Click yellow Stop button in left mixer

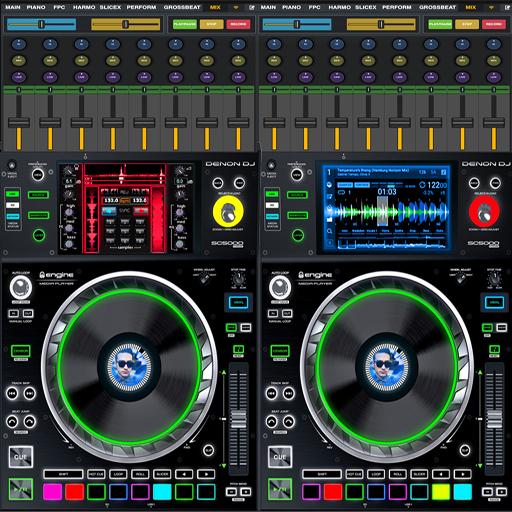point(211,24)
